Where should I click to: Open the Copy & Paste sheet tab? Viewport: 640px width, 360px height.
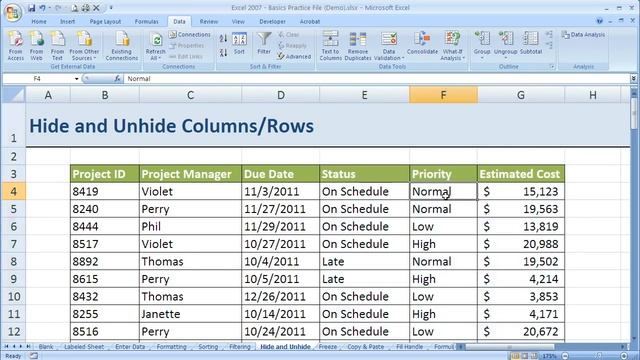click(x=366, y=347)
